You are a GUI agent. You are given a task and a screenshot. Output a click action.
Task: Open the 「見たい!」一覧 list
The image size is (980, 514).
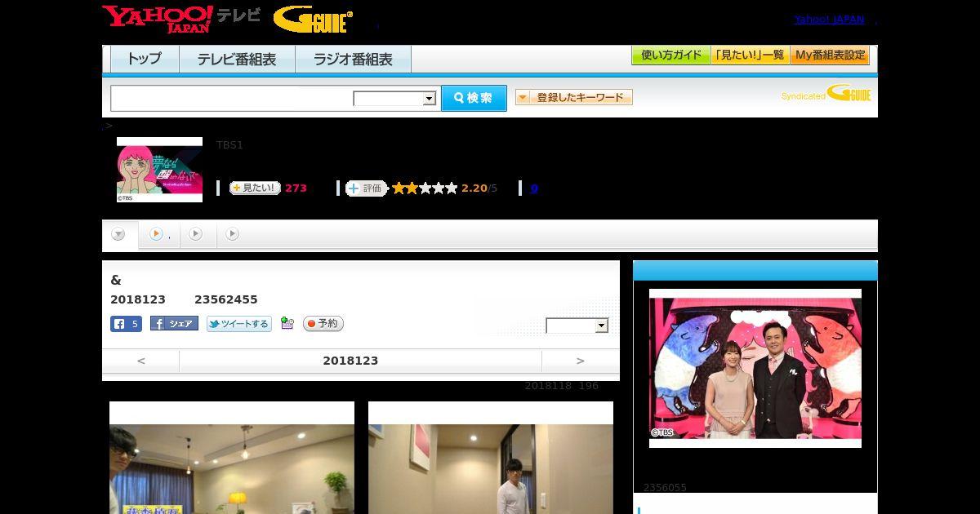pyautogui.click(x=751, y=55)
